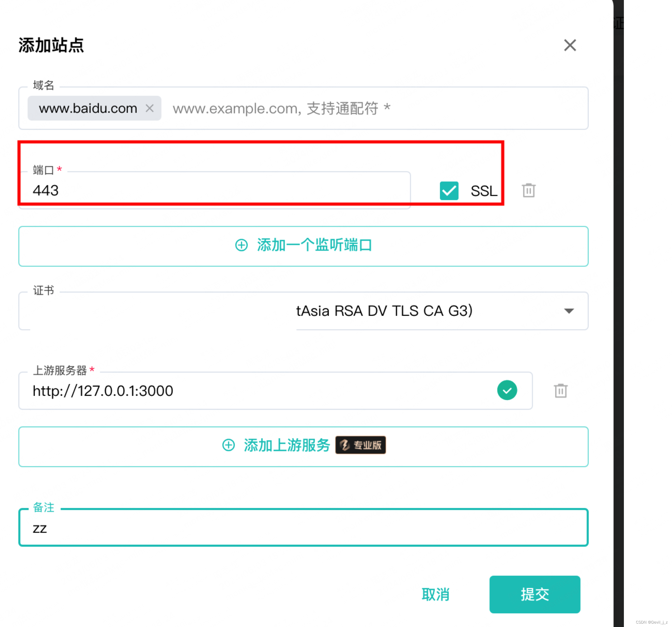This screenshot has height=627, width=672.
Task: Click the 证书 dropdown arrow
Action: [x=569, y=311]
